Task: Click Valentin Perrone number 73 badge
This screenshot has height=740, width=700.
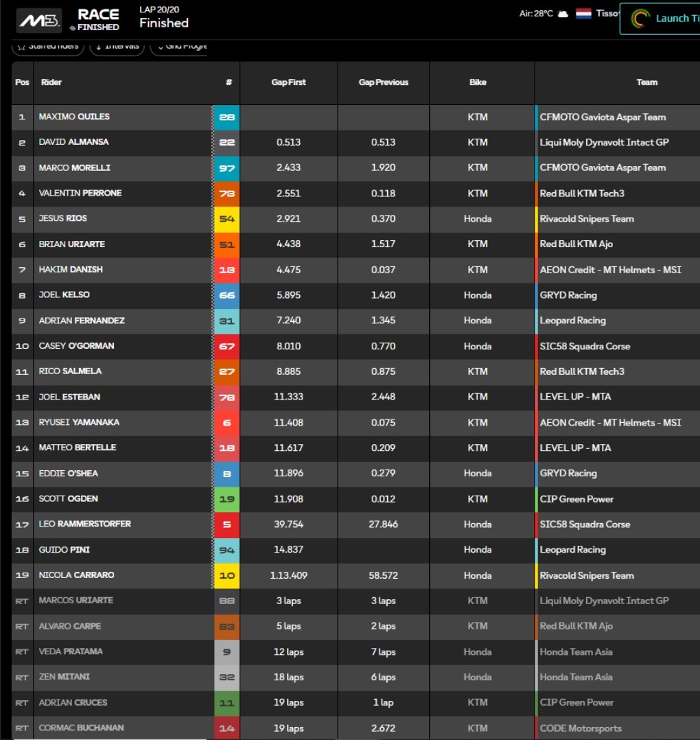Action: pos(227,194)
